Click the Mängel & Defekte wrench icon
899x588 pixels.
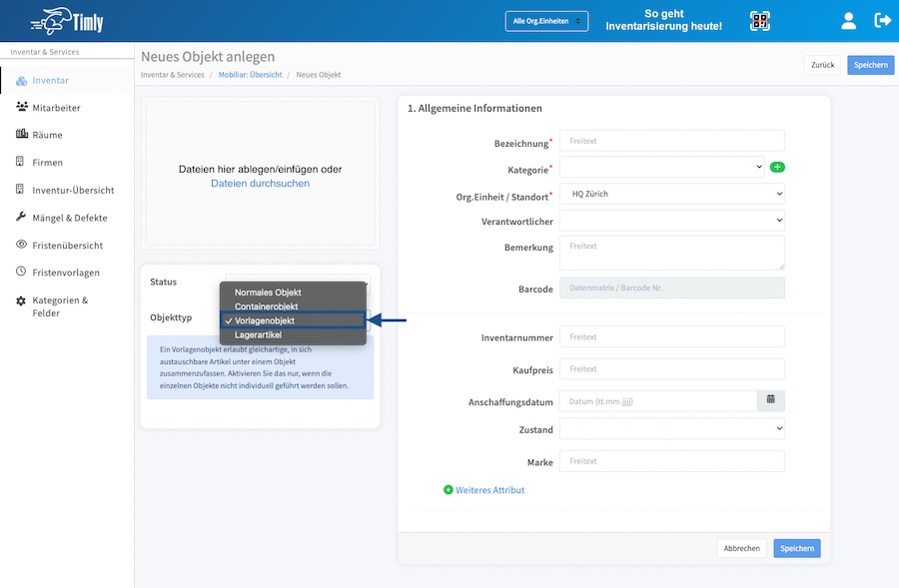pos(21,216)
